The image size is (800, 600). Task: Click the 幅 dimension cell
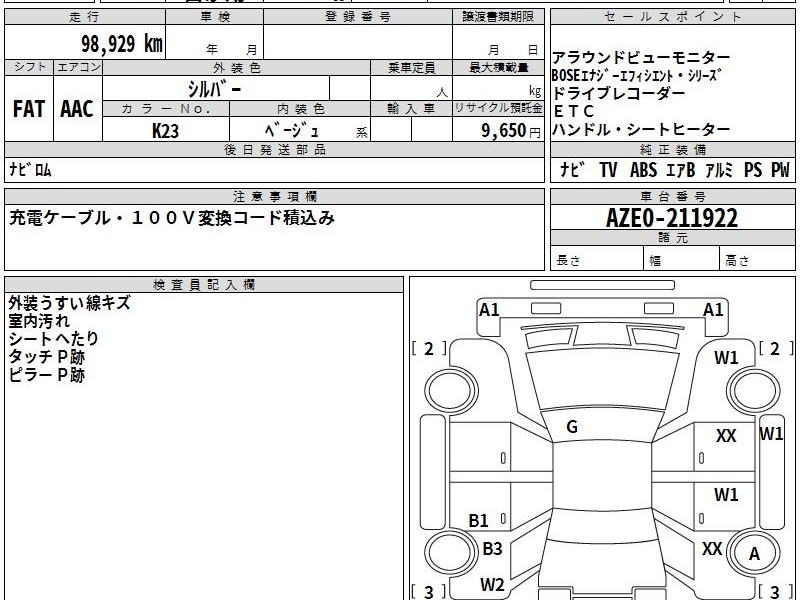[x=682, y=259]
